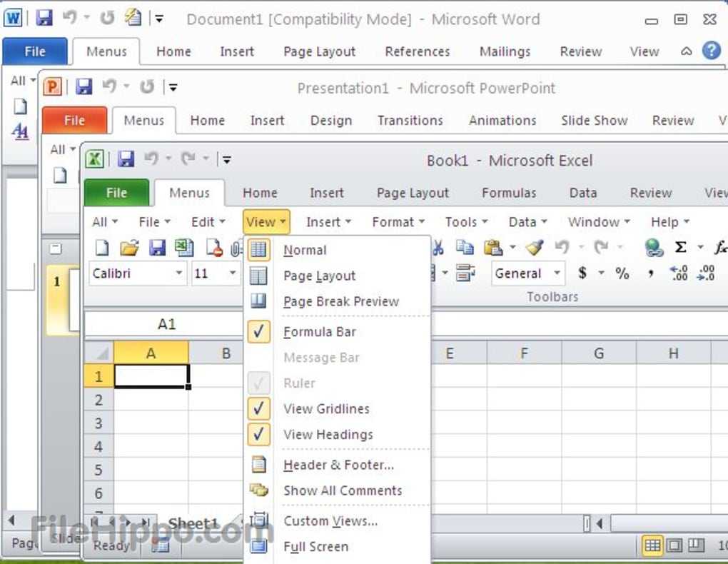The height and width of the screenshot is (564, 728).
Task: Click the Copy icon in Excel toolbar
Action: (x=465, y=248)
